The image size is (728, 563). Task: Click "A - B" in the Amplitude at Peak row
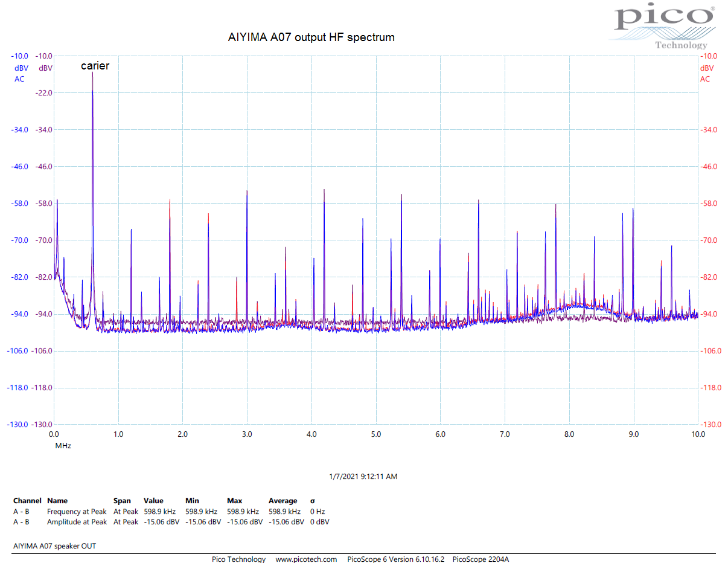pos(21,522)
